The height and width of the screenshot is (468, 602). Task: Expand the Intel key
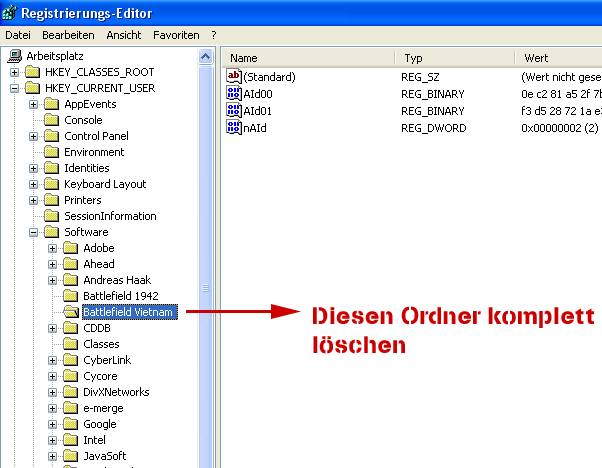tap(53, 440)
